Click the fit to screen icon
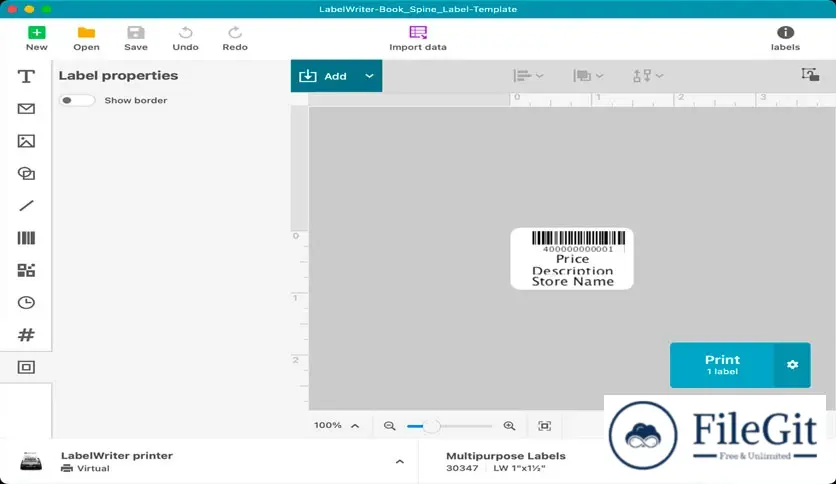This screenshot has width=836, height=484. click(x=544, y=426)
